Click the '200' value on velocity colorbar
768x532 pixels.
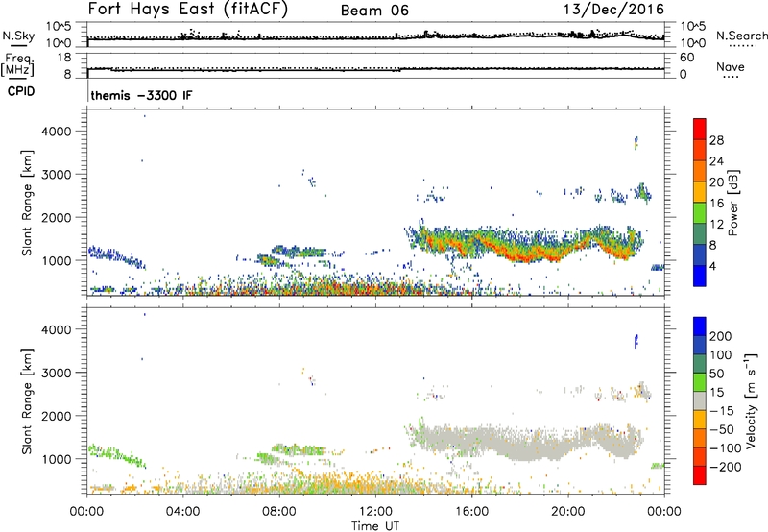[x=721, y=336]
